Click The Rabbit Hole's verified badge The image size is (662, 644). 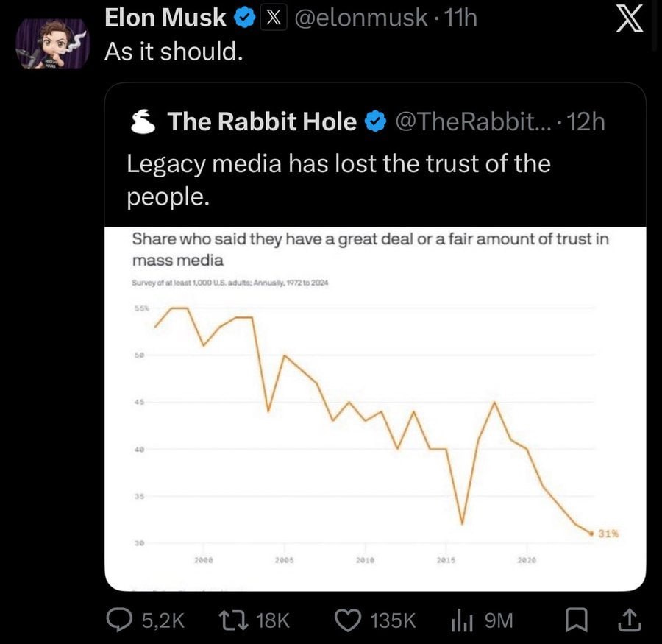pyautogui.click(x=375, y=121)
